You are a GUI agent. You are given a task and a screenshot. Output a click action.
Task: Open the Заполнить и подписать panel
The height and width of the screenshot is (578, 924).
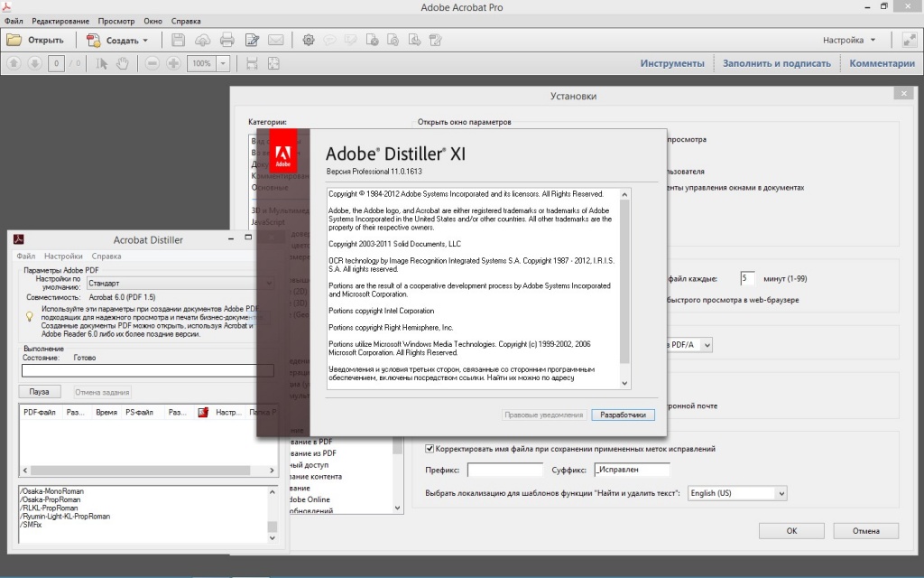click(777, 63)
